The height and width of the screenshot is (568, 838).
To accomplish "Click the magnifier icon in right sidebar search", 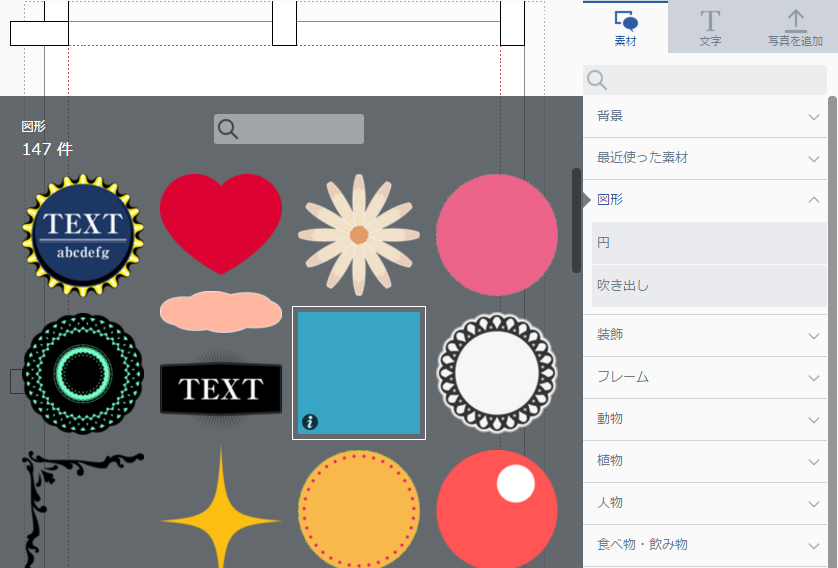I will point(597,81).
